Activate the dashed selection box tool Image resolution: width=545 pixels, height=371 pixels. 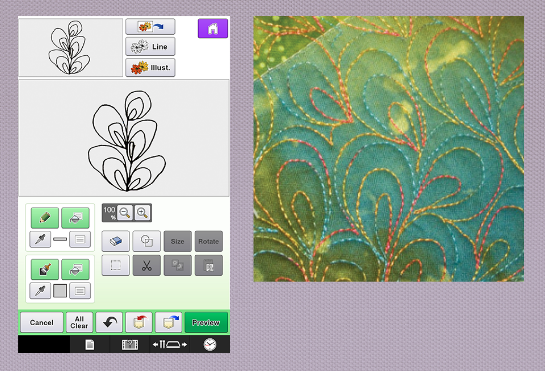point(115,265)
